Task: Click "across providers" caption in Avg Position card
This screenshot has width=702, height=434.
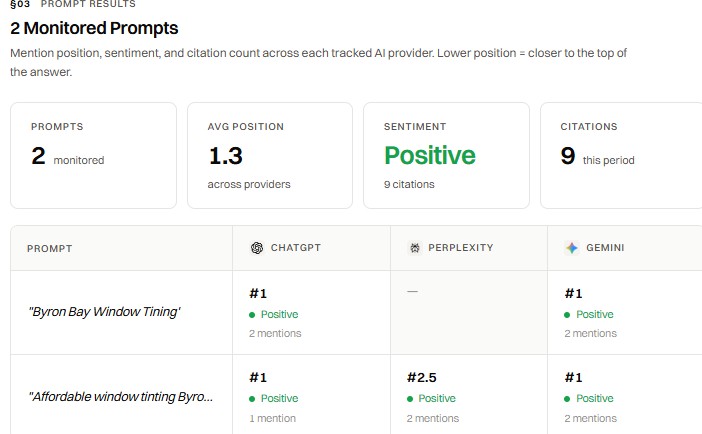Action: coord(249,185)
